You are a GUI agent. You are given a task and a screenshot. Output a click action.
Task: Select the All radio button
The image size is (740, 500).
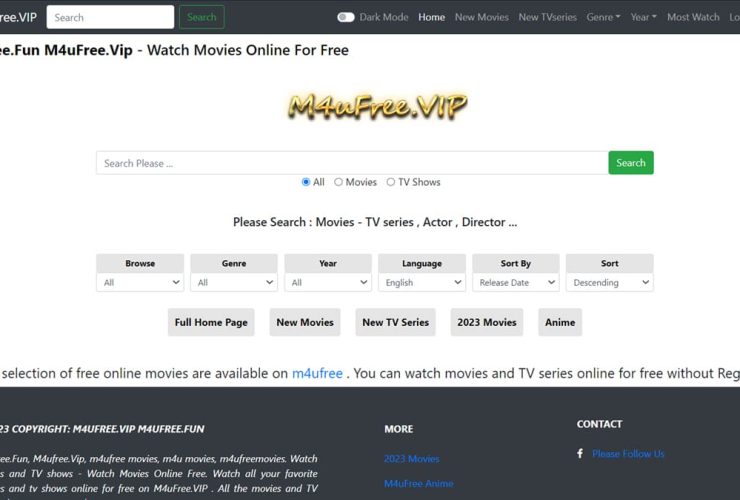tap(306, 182)
